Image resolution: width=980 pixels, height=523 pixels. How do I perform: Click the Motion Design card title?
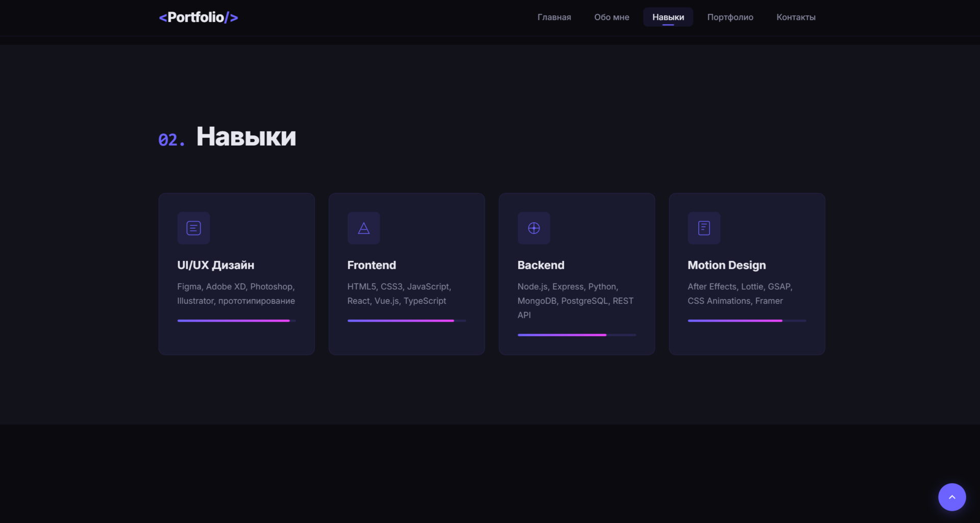[x=726, y=265]
